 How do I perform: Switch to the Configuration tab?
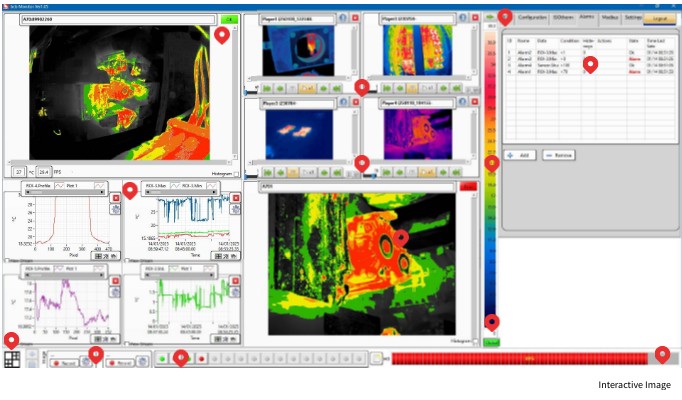pyautogui.click(x=531, y=18)
